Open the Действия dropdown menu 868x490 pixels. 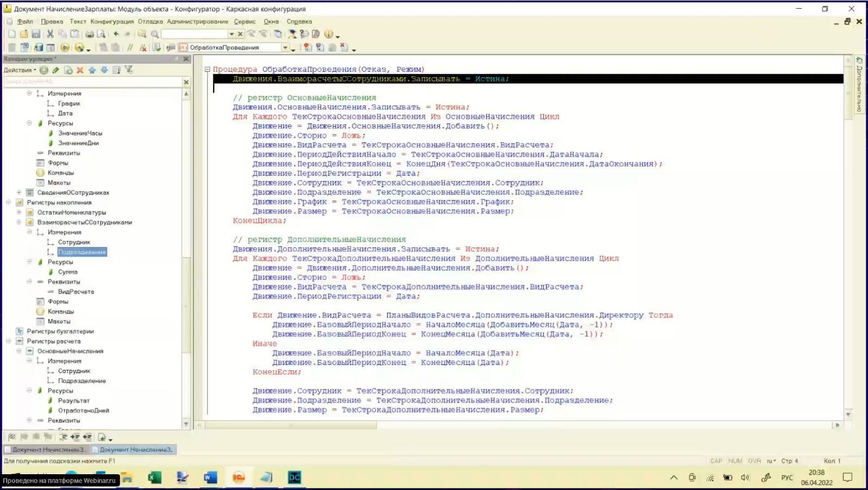click(20, 70)
